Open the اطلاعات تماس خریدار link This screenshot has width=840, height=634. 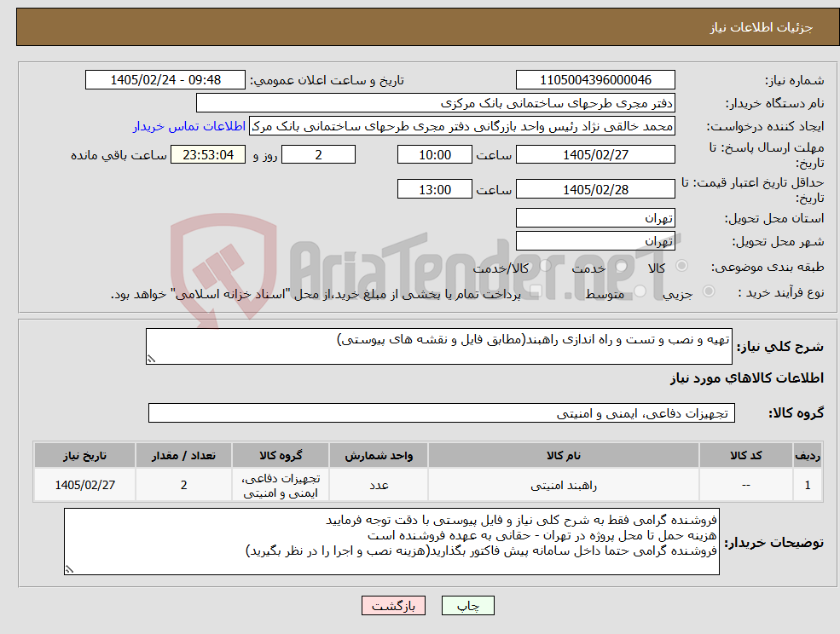coord(189,126)
